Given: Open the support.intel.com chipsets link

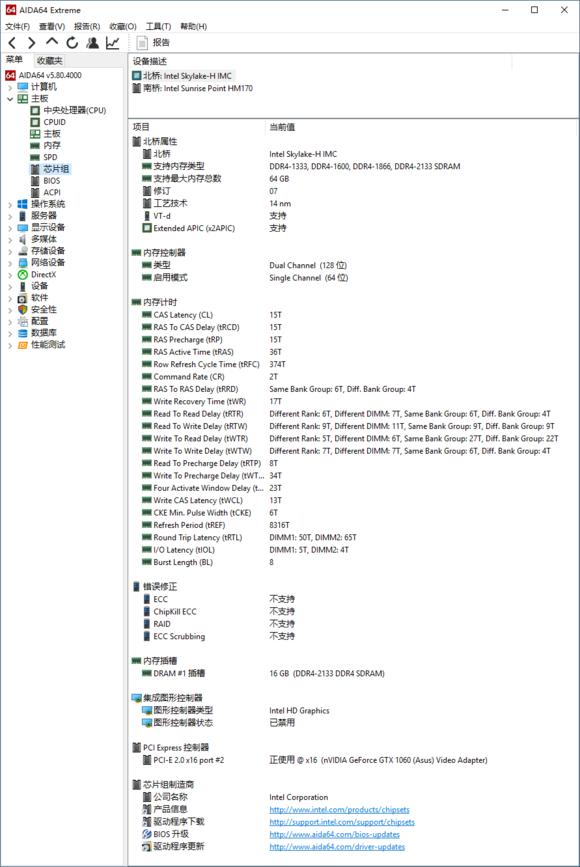Looking at the screenshot, I should click(342, 822).
